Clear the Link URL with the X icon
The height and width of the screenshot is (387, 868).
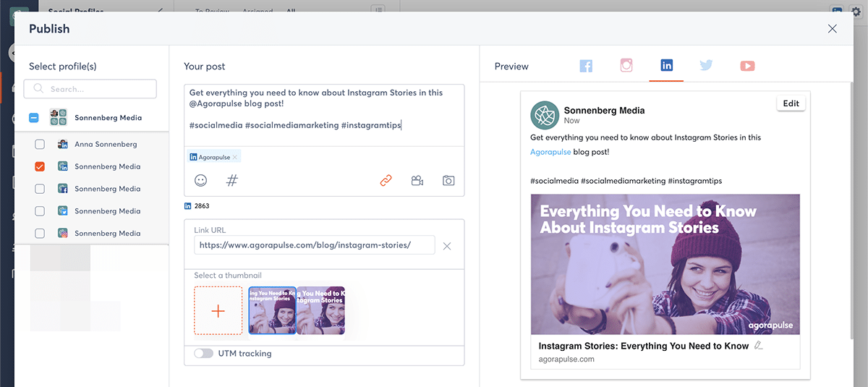(447, 246)
